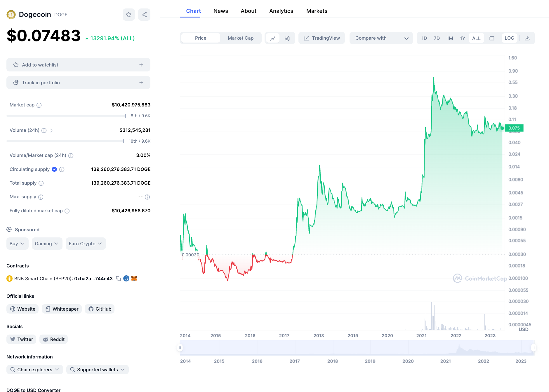
Task: Open Compare with dropdown
Action: [x=381, y=38]
